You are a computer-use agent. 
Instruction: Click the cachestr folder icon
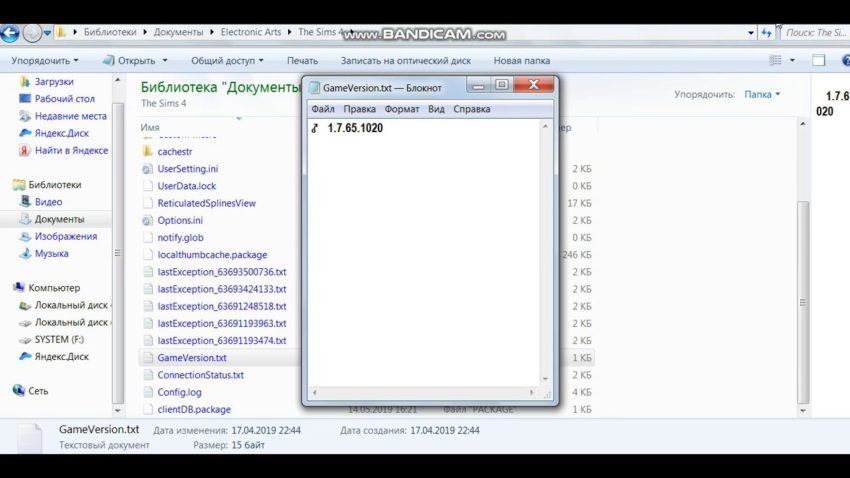pyautogui.click(x=148, y=152)
